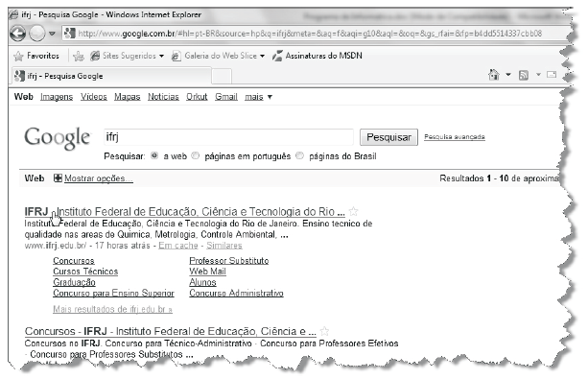Open a new blank tab
Screen dimensions: 588x379
tap(222, 77)
